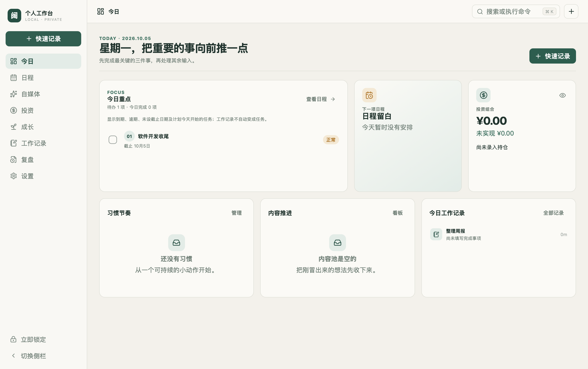Click header 快速记录 button on the right
The height and width of the screenshot is (369, 588).
tap(552, 56)
